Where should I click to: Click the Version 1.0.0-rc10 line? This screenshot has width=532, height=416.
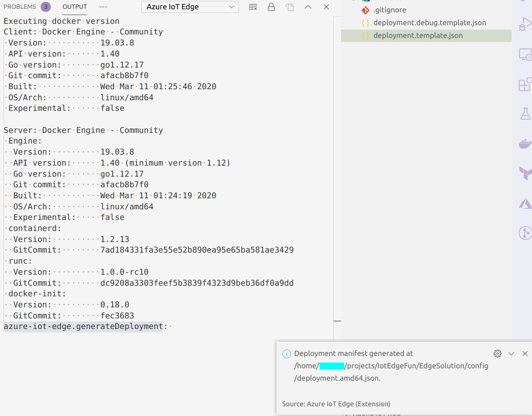coord(81,272)
